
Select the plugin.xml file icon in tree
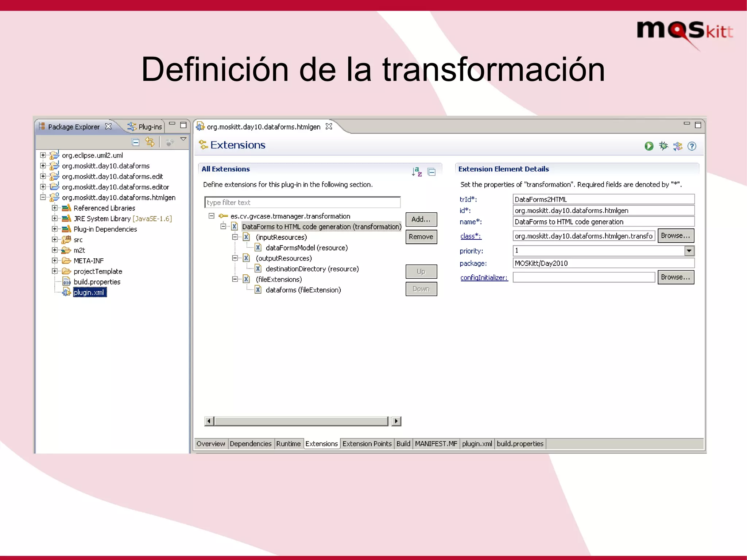click(66, 292)
